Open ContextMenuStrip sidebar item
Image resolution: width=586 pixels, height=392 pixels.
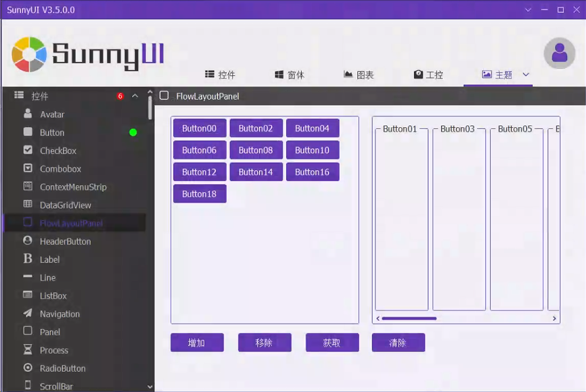pyautogui.click(x=74, y=187)
